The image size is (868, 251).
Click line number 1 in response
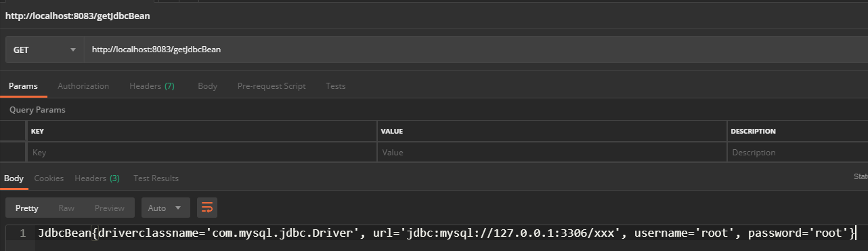coord(23,234)
